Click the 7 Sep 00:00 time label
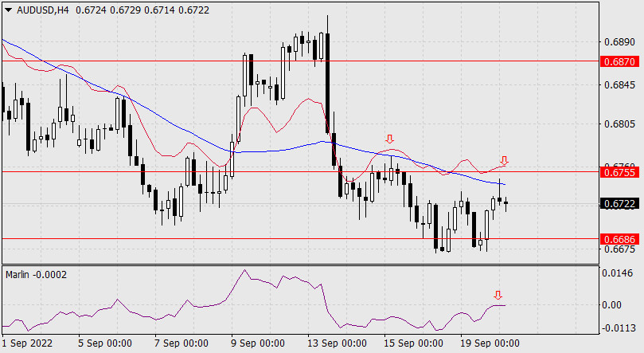This screenshot has width=644, height=353. [181, 343]
